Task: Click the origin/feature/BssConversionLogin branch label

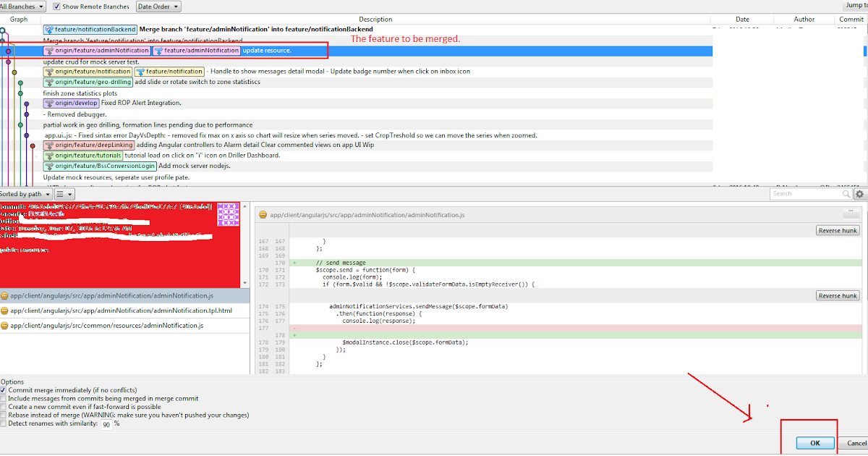Action: point(101,165)
